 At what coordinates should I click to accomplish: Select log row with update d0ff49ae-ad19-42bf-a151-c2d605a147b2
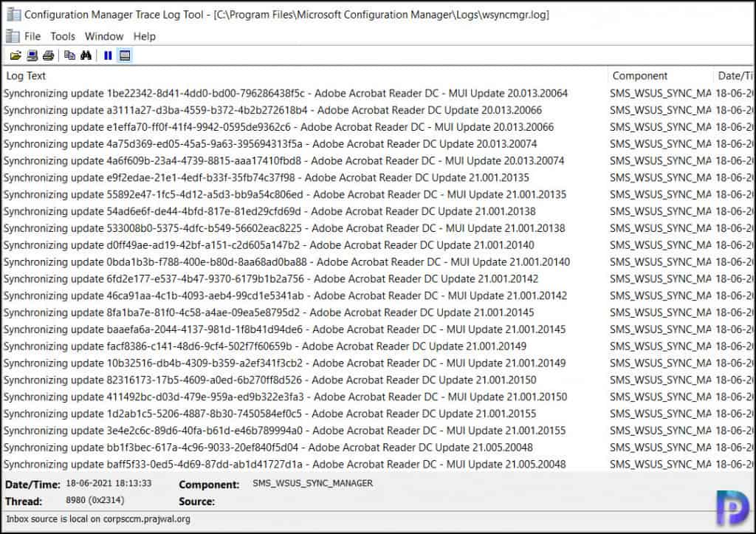[x=377, y=245]
